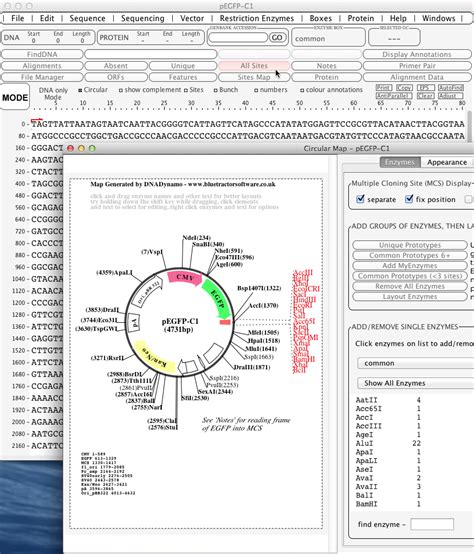The image size is (474, 554).
Task: Select the pA feature box on map
Action: click(134, 322)
